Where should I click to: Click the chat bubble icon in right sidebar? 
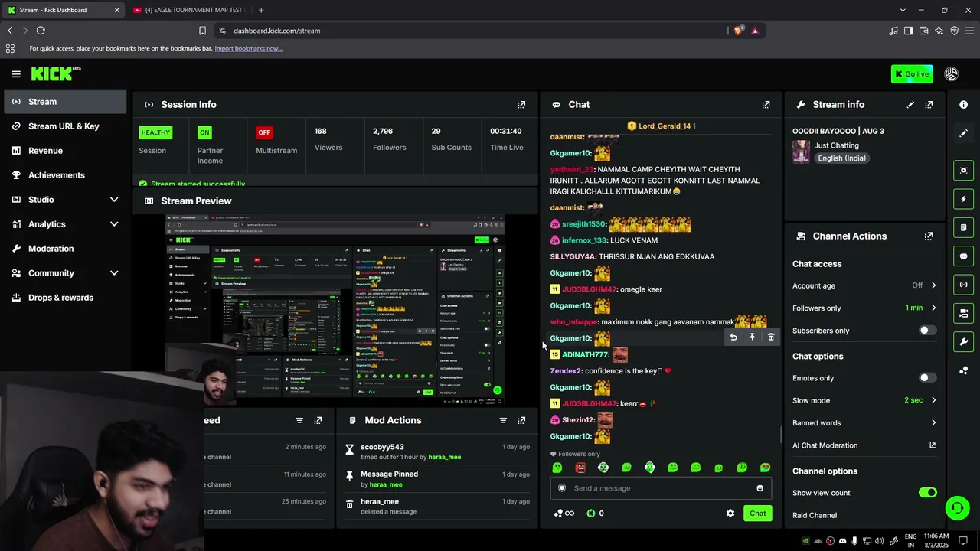click(963, 256)
